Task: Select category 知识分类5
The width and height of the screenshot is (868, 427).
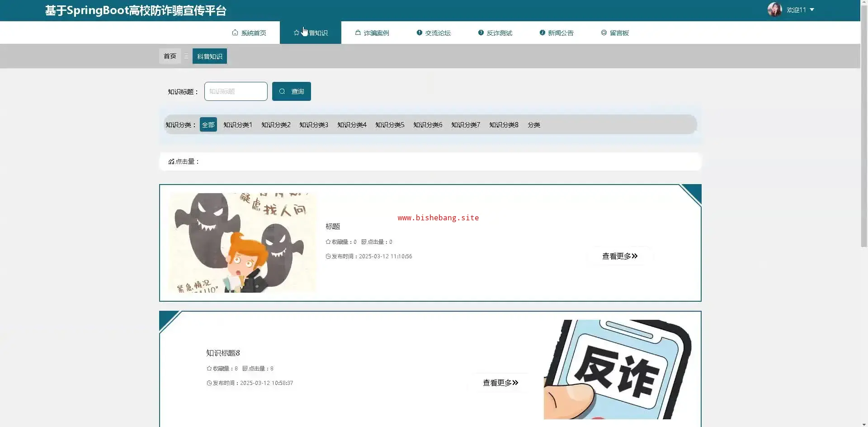Action: (x=390, y=124)
